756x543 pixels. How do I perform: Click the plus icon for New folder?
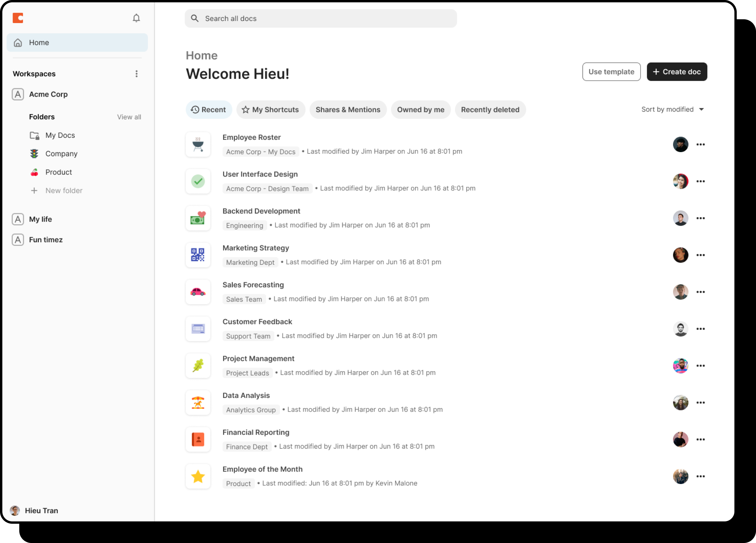tap(34, 191)
